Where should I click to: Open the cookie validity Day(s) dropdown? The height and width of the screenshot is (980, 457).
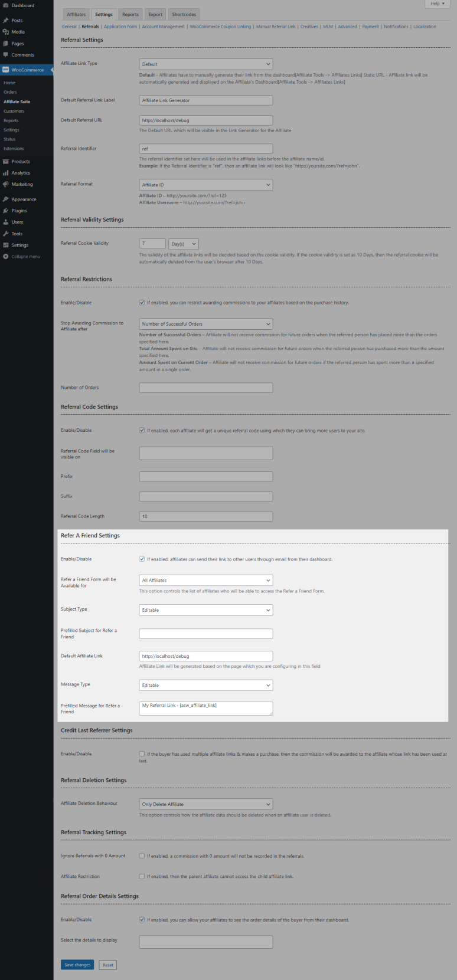(184, 244)
